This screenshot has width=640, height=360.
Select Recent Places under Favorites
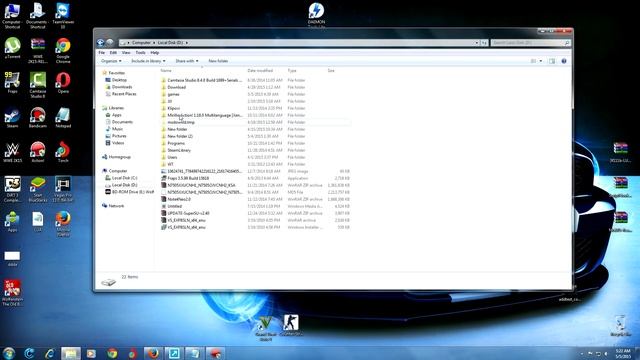click(121, 94)
